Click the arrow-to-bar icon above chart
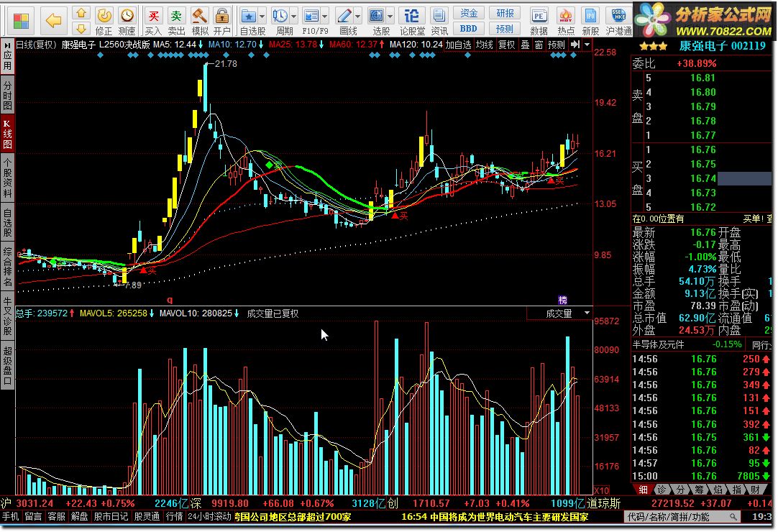 (575, 45)
